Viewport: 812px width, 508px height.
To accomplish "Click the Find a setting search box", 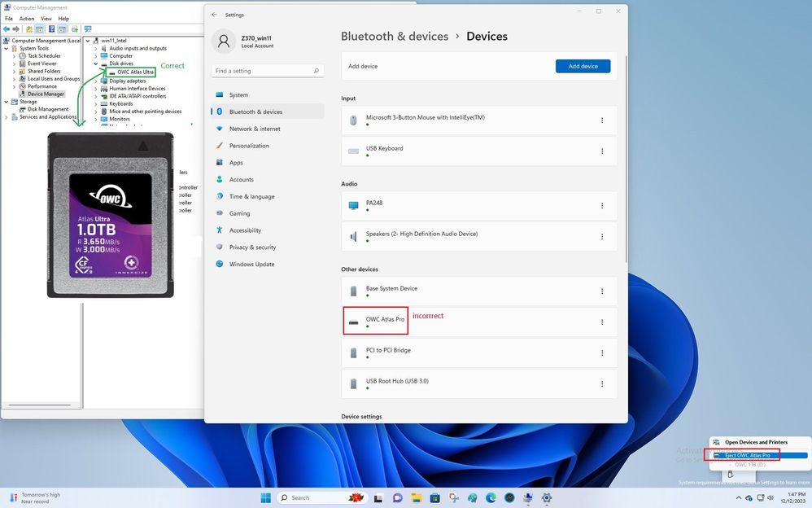I will coord(267,71).
